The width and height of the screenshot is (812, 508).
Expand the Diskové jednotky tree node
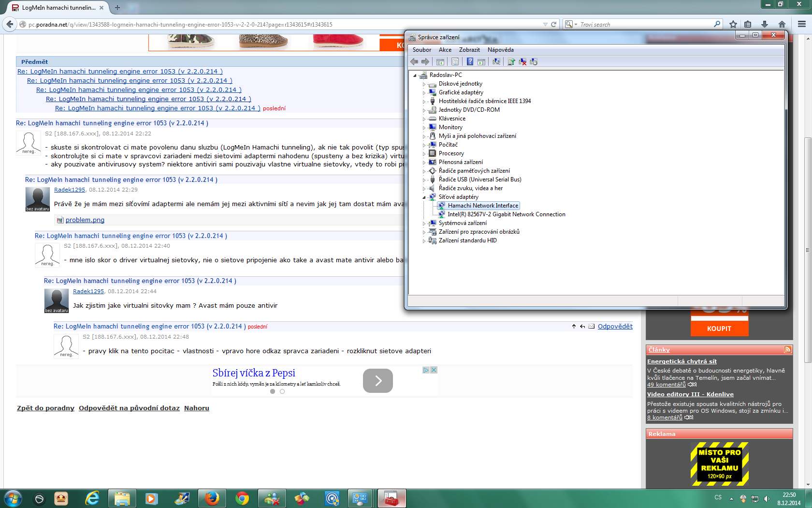point(424,84)
